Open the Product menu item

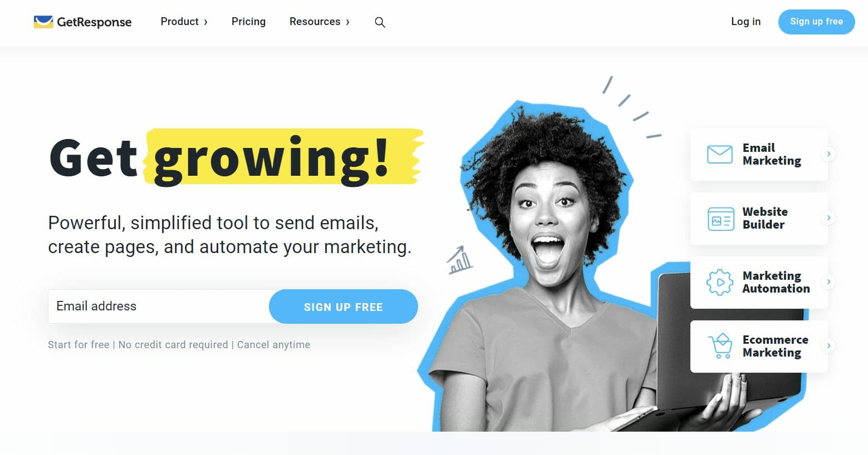(179, 22)
